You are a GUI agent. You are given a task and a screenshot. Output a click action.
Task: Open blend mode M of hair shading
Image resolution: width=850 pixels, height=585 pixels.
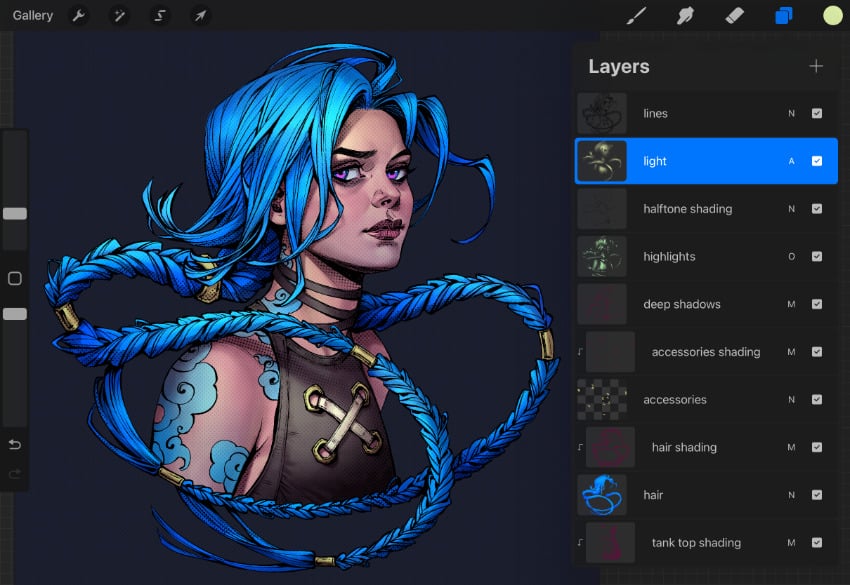pos(791,447)
